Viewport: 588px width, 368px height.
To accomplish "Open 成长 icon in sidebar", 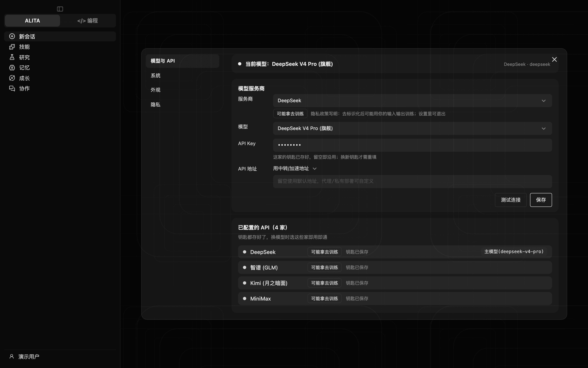I will (x=12, y=78).
